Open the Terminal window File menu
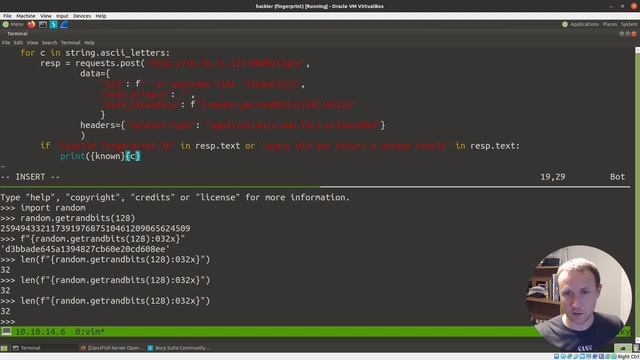 tap(6, 42)
